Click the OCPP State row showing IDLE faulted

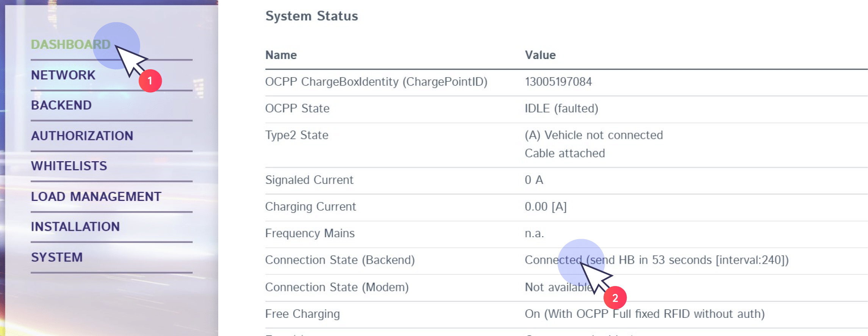[x=561, y=109]
